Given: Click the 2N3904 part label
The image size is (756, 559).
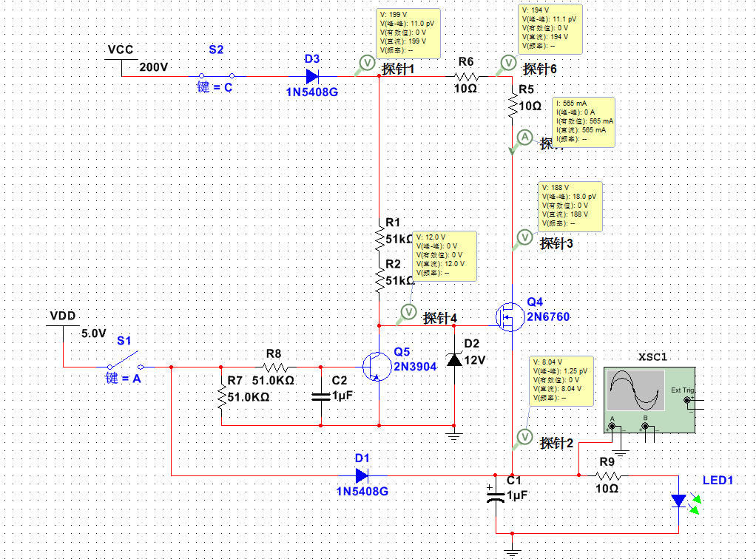Looking at the screenshot, I should click(415, 367).
